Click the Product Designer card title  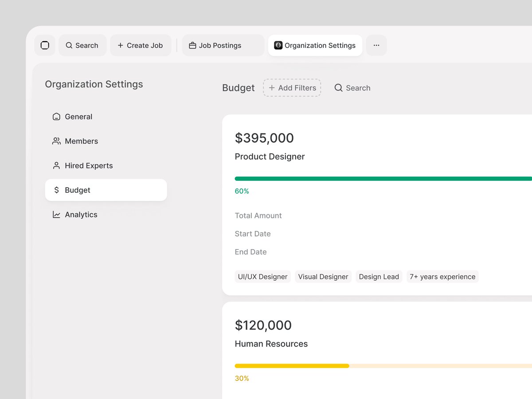pos(270,156)
